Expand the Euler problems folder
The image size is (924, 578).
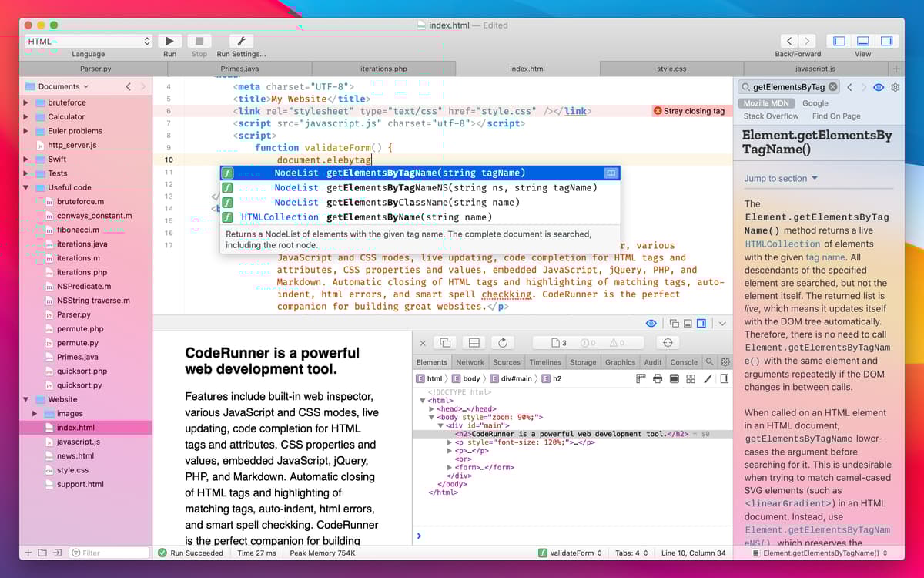(x=26, y=131)
